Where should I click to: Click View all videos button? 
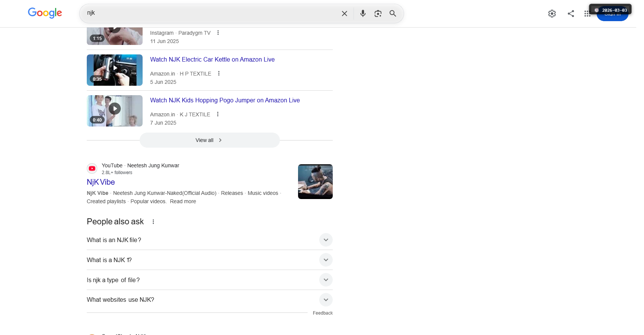click(210, 140)
